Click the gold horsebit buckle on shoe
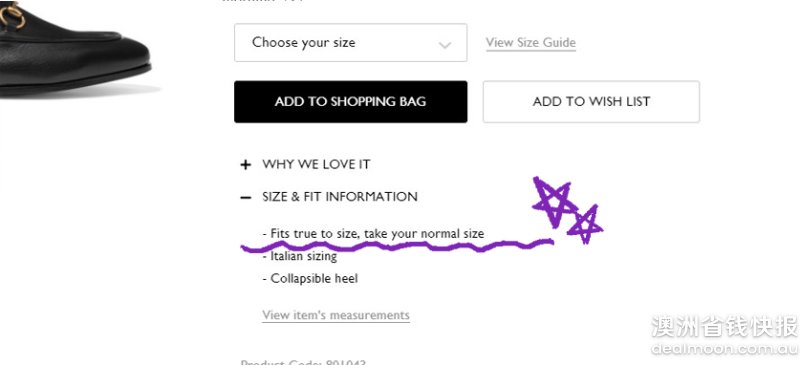The width and height of the screenshot is (800, 365). tap(11, 14)
